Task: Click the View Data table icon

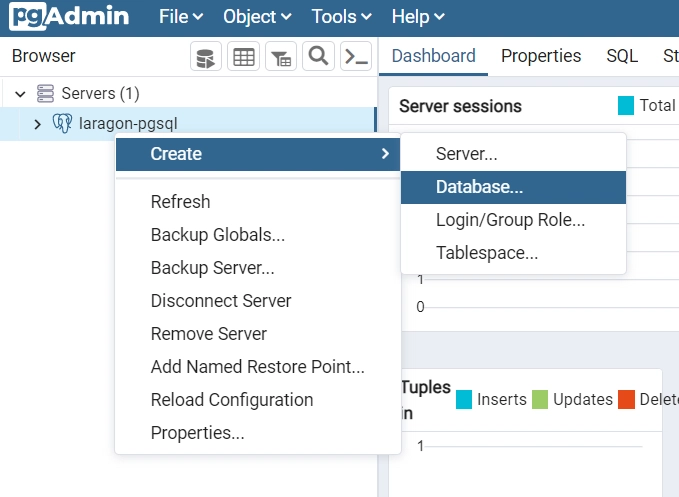Action: click(243, 56)
